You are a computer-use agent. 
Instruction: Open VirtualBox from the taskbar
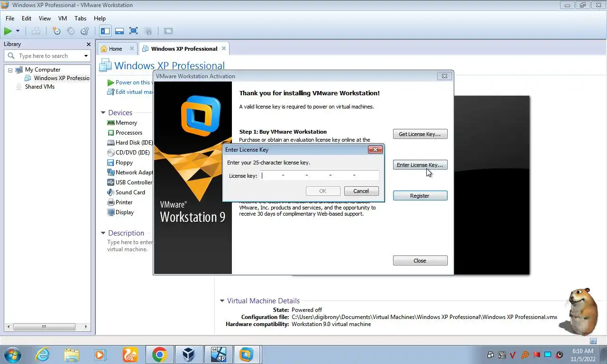[189, 355]
